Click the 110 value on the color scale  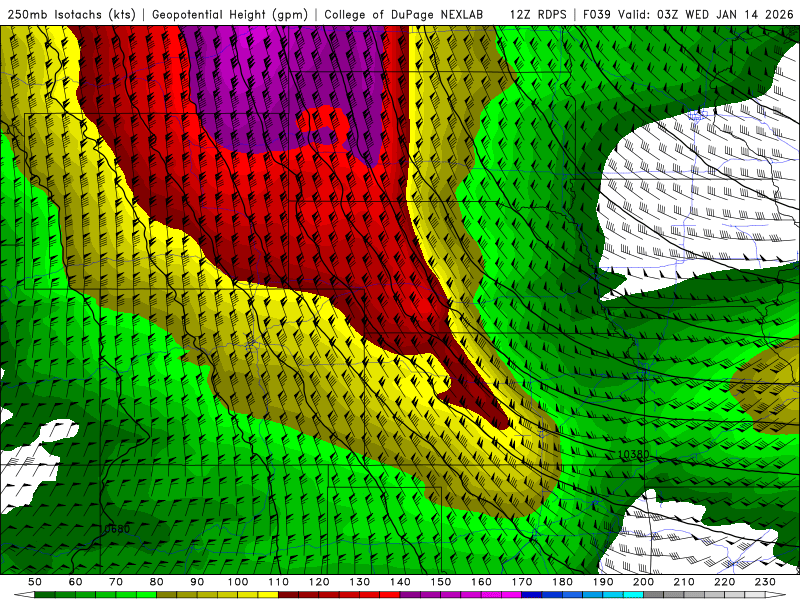[x=279, y=582]
